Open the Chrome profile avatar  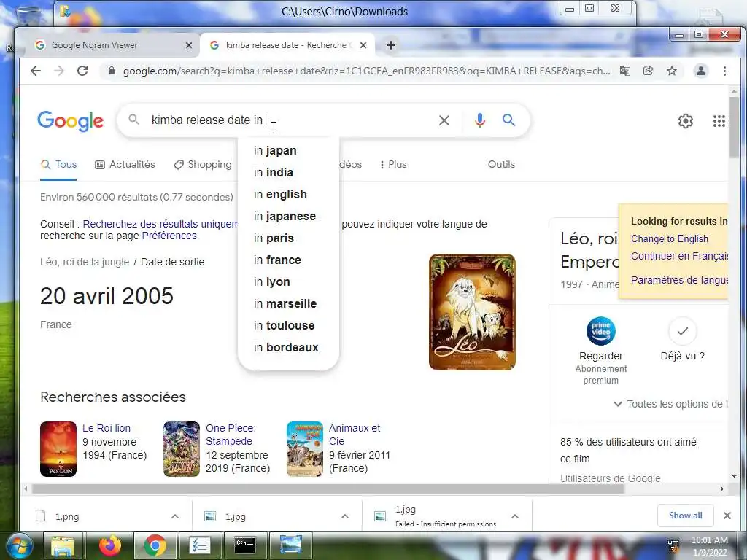tap(701, 71)
